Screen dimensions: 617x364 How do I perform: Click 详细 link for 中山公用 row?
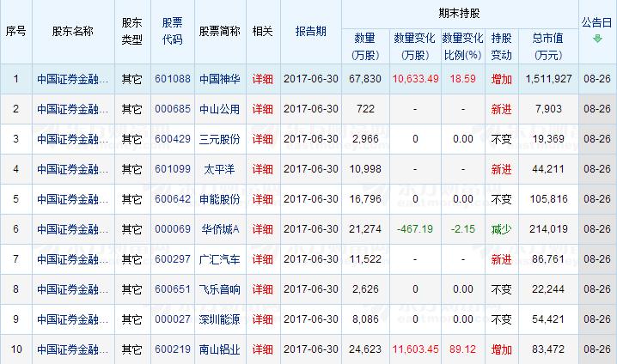point(262,108)
